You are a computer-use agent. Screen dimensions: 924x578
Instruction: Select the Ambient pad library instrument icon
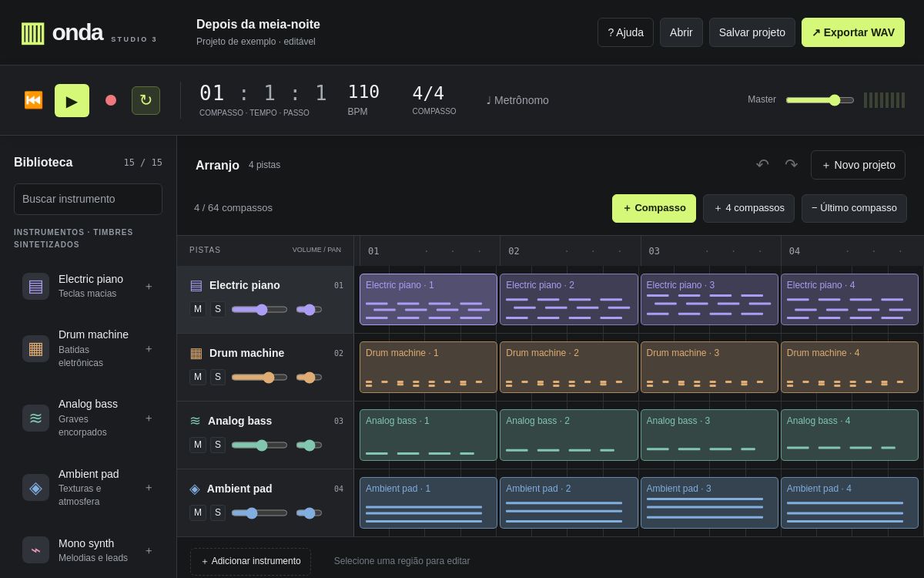pyautogui.click(x=35, y=487)
